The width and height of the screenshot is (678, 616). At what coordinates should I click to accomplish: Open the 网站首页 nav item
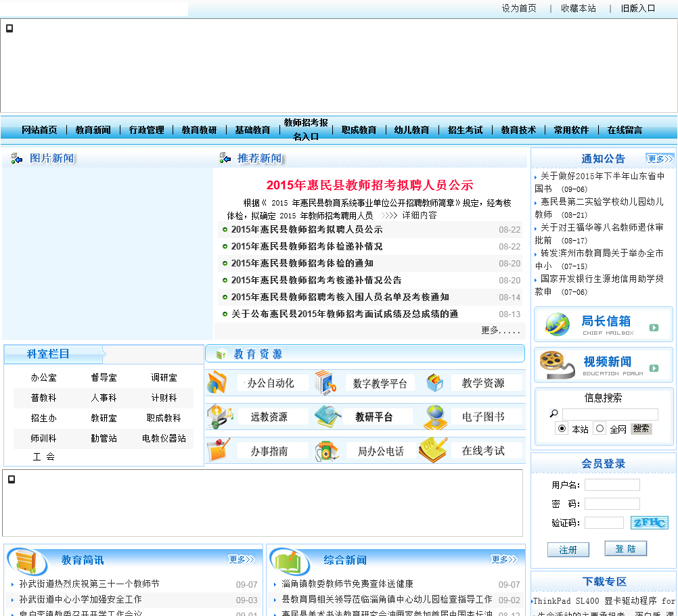pyautogui.click(x=39, y=130)
